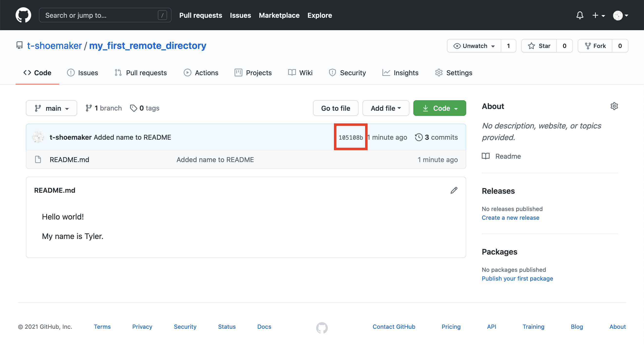The image size is (644, 347).
Task: Open README.md row commit message link
Action: click(215, 159)
